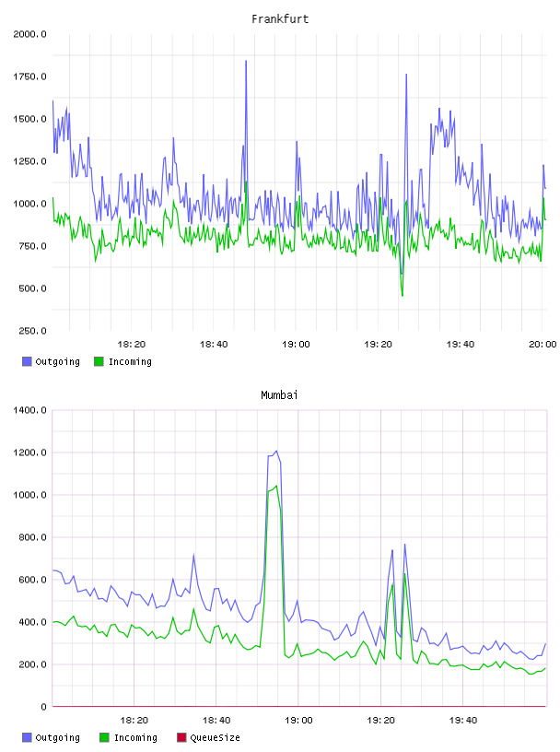
Task: Click the QueueSize label in Mumbai legend
Action: coord(215,737)
